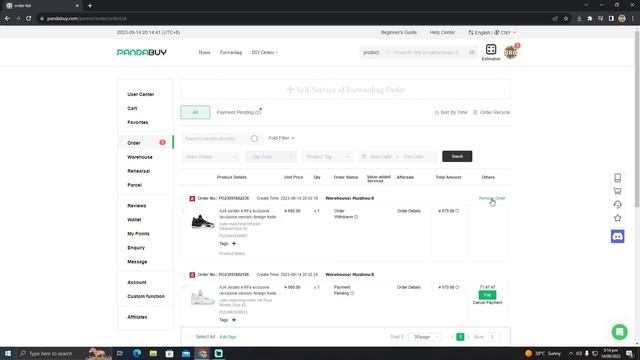This screenshot has width=640, height=360.
Task: Open the Estimation calculator icon
Action: tap(491, 50)
